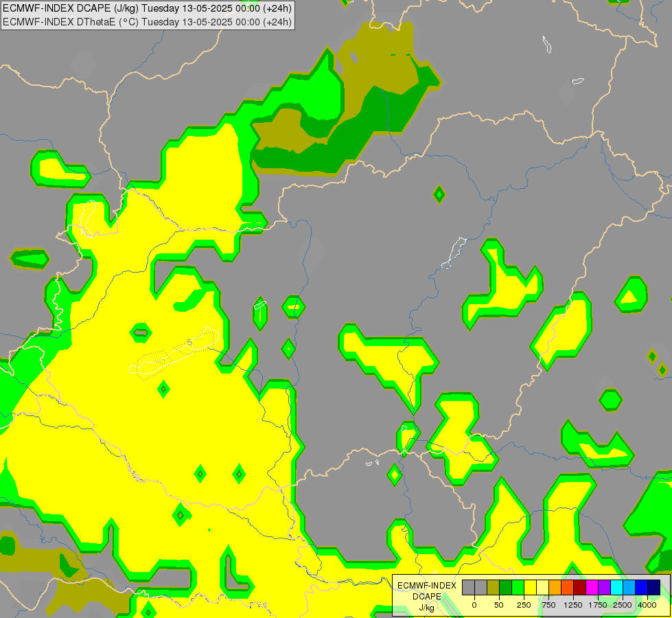Click the cyan legend swatch
672x618 pixels.
pyautogui.click(x=616, y=587)
